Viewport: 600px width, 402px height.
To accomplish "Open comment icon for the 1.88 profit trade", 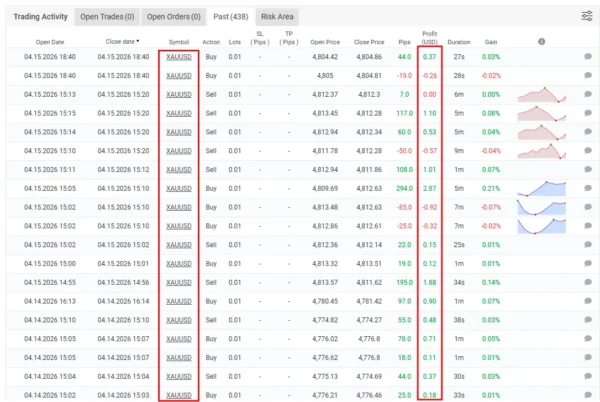I will (x=588, y=282).
